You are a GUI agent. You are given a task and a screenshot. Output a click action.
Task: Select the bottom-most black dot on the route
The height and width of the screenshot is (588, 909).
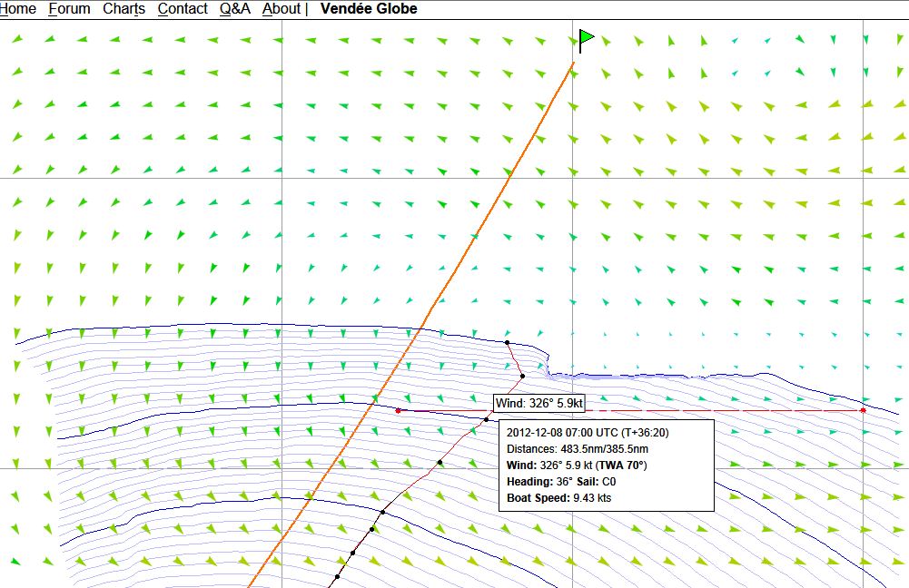[337, 576]
